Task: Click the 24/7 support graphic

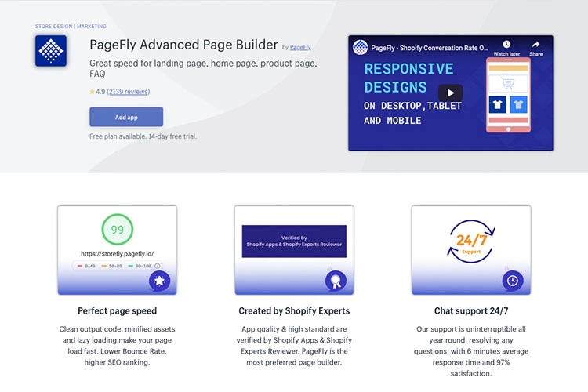Action: tap(471, 241)
